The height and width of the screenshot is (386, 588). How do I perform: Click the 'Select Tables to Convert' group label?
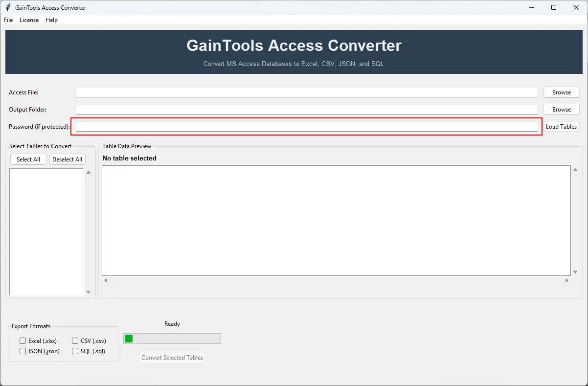click(x=40, y=146)
